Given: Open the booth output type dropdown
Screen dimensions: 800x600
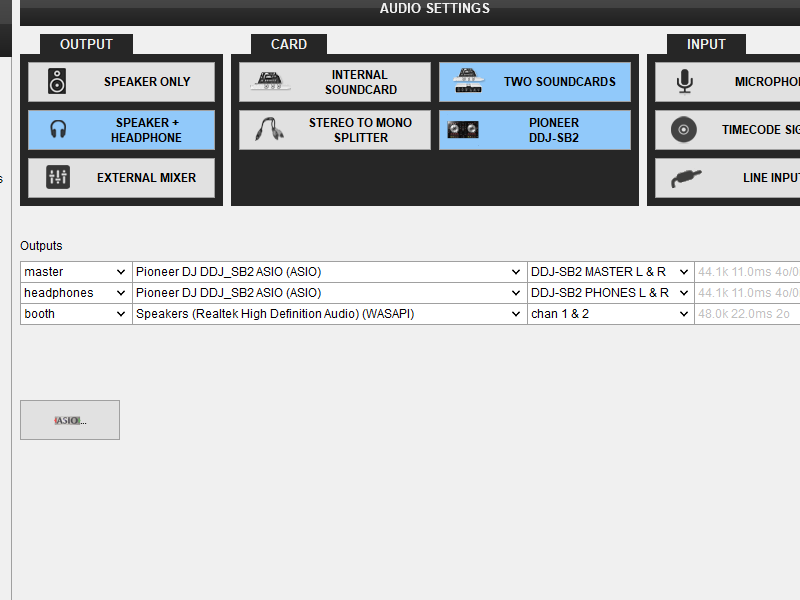Looking at the screenshot, I should point(76,314).
